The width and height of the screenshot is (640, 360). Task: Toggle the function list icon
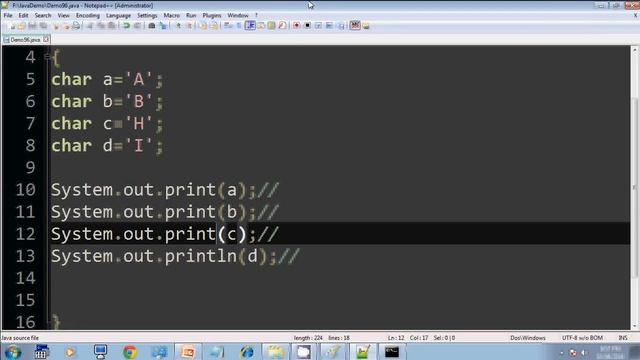[x=282, y=26]
